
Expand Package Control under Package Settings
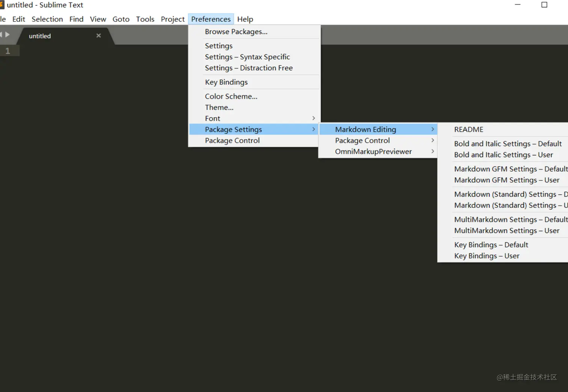(362, 140)
